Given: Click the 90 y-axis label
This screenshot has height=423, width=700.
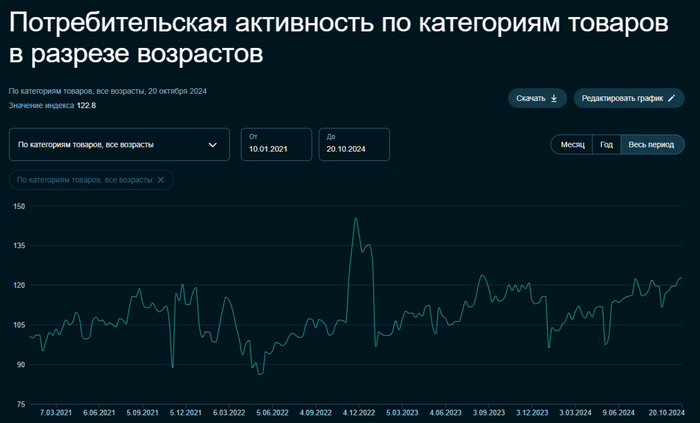Looking at the screenshot, I should (x=21, y=365).
